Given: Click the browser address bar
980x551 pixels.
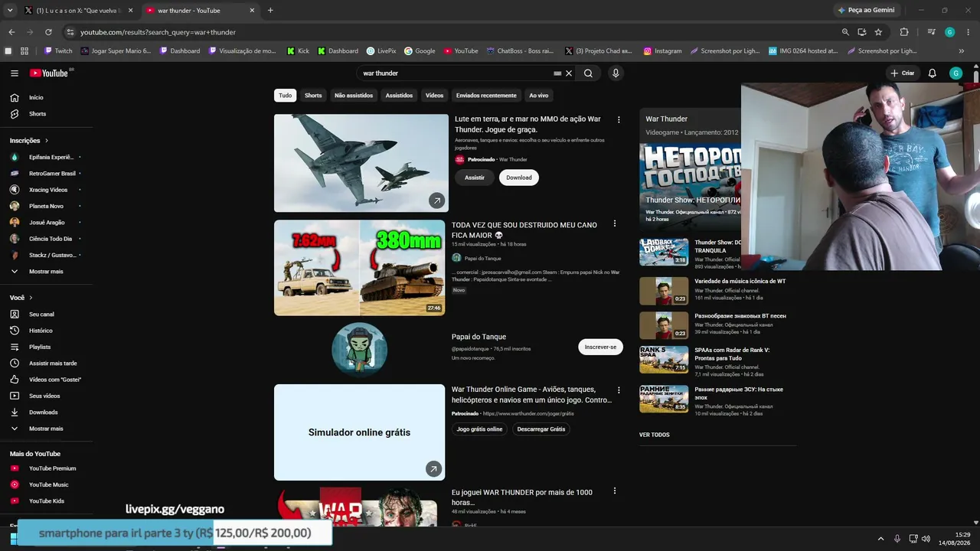Looking at the screenshot, I should 452,32.
